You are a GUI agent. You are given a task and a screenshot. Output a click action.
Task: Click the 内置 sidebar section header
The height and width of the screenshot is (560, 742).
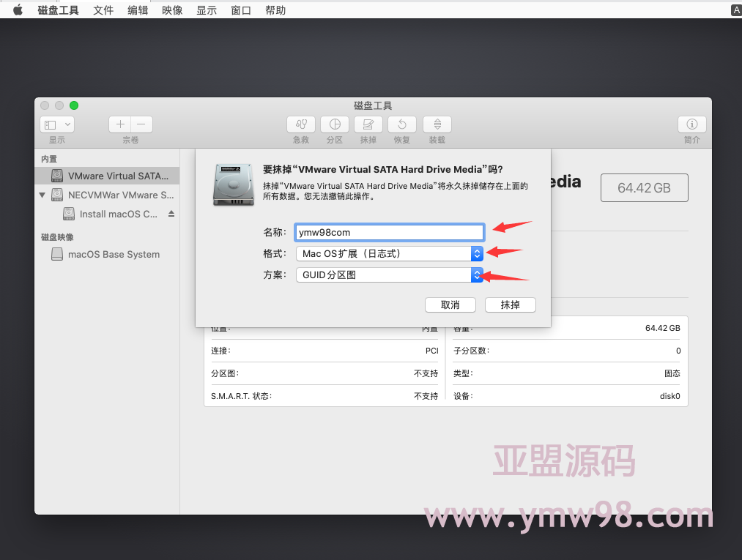pos(49,159)
